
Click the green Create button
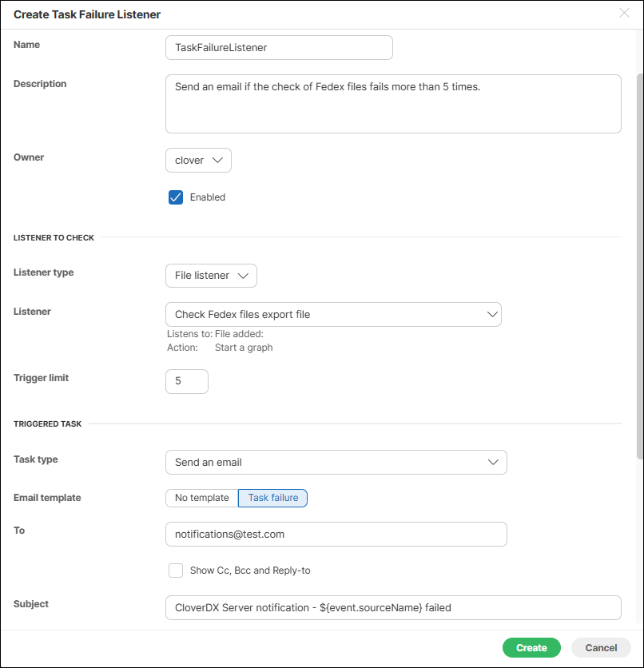coord(531,648)
